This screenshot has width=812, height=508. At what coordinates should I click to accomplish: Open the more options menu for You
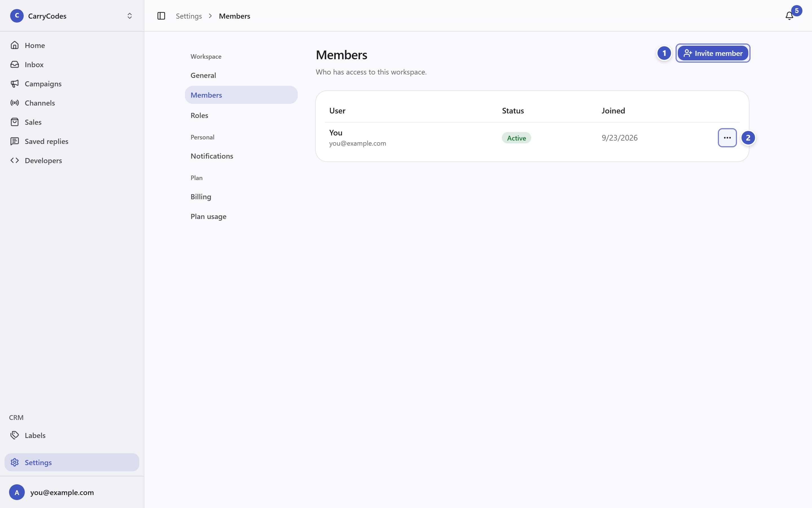point(727,138)
